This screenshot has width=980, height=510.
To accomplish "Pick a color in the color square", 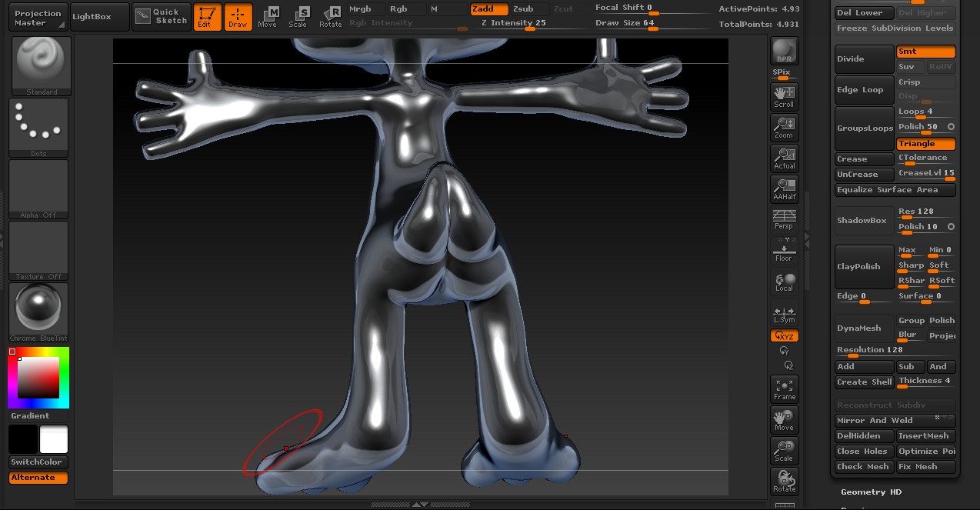I will (38, 377).
